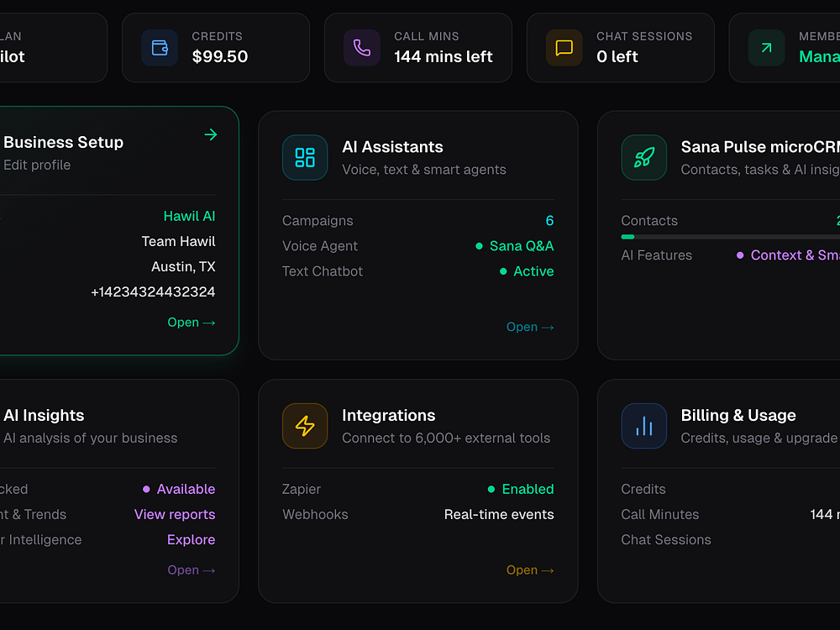
Task: Click the Sana Pulse rocket icon
Action: coord(644,157)
